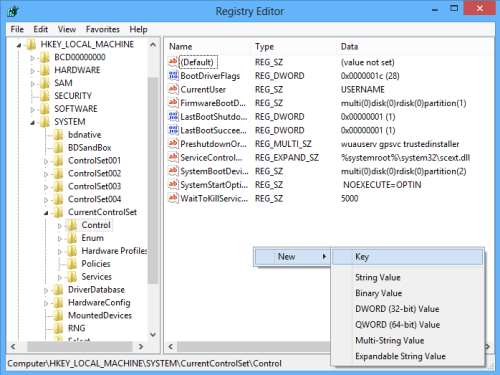Click tree pane horizontal scroll right arrow
This screenshot has width=500, height=375.
point(141,347)
